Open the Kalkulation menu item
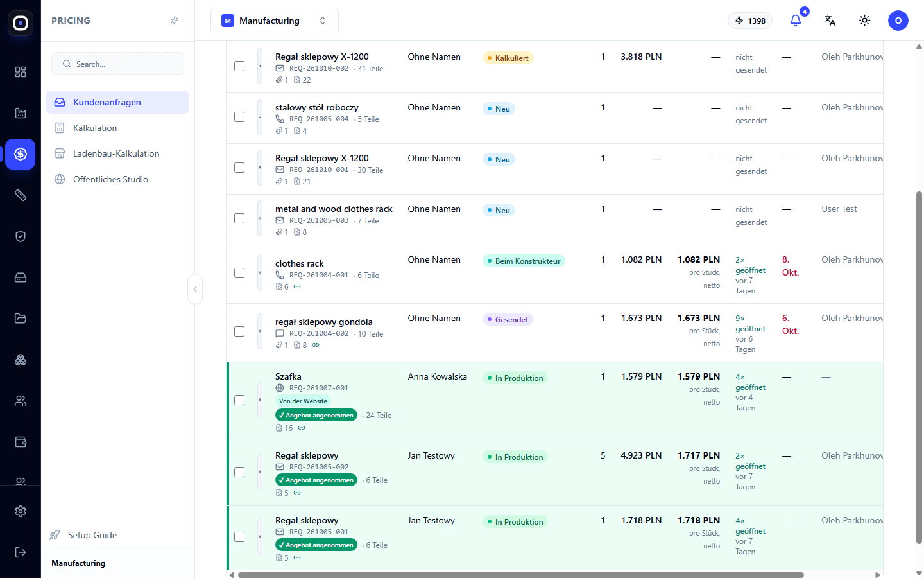 [117, 128]
